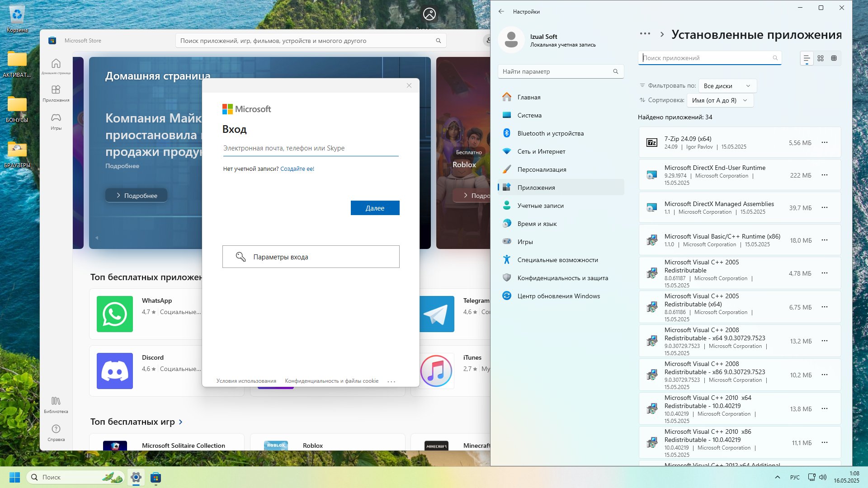Viewport: 868px width, 488px height.
Task: Switch installed apps to grid view
Action: click(x=821, y=58)
